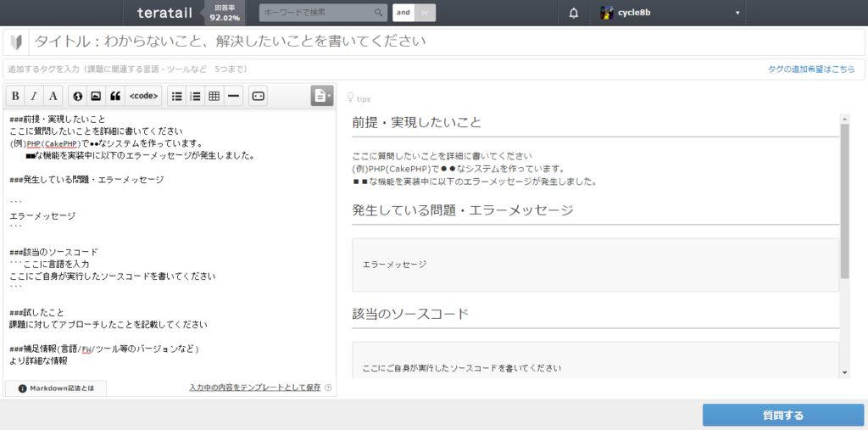Click the preview scrollbar down arrow
The height and width of the screenshot is (430, 868).
pos(845,372)
